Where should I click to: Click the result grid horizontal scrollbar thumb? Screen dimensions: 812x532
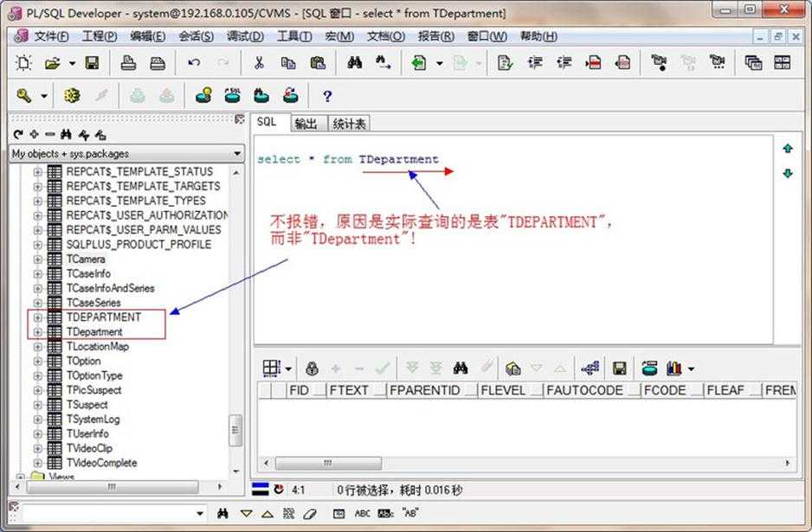pyautogui.click(x=328, y=463)
